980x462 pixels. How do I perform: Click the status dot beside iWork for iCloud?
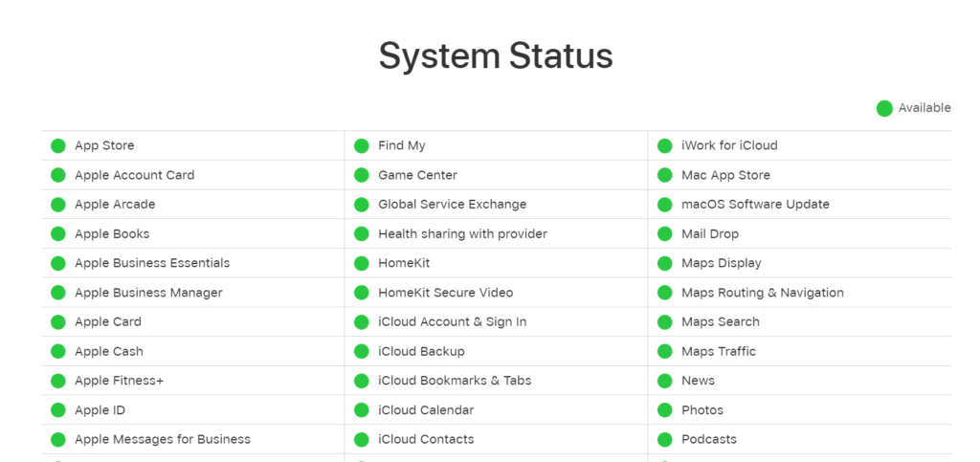(x=664, y=145)
